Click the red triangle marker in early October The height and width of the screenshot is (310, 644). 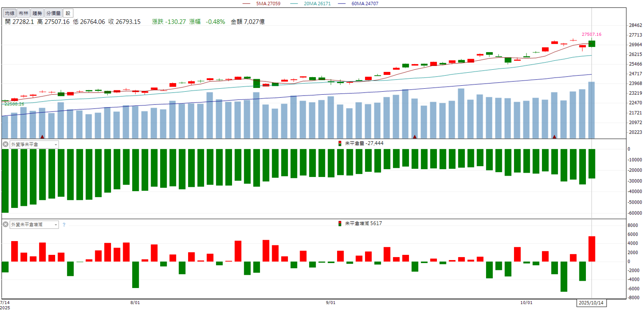(554, 136)
